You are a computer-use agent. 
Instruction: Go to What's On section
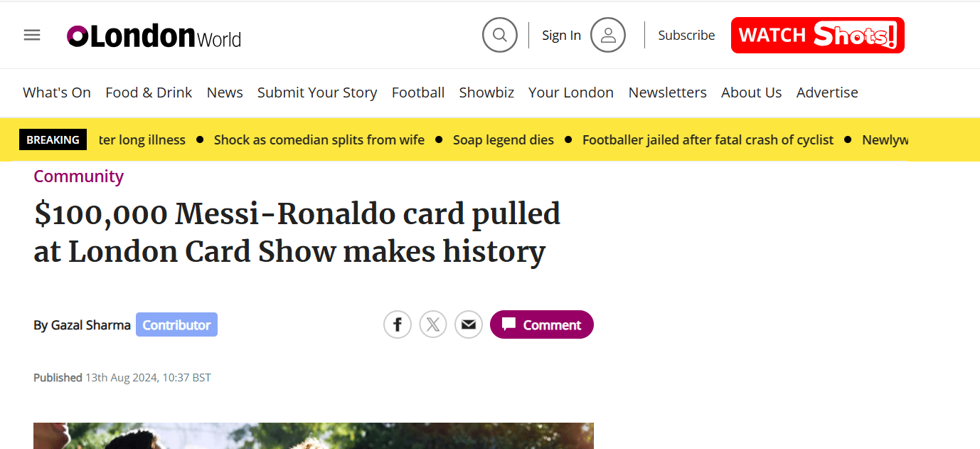pyautogui.click(x=57, y=93)
